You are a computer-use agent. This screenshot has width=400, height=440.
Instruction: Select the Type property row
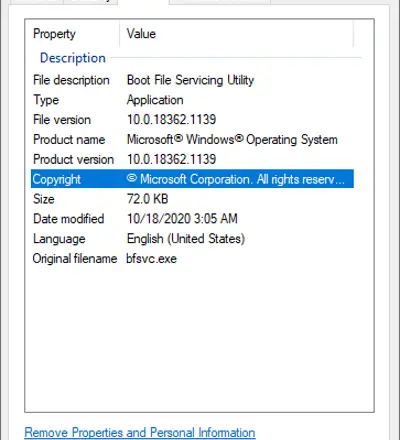click(x=192, y=100)
